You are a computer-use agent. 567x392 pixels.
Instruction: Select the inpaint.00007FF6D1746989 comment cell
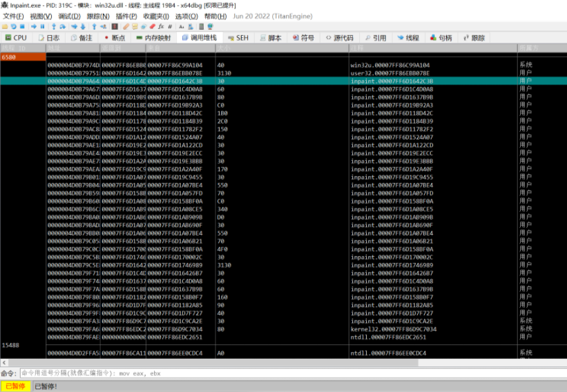click(x=433, y=265)
